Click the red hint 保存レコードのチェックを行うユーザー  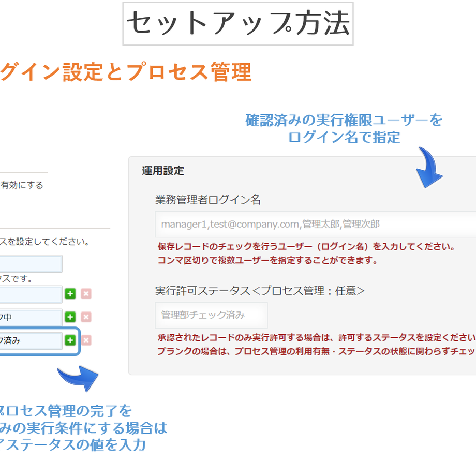[x=306, y=246]
